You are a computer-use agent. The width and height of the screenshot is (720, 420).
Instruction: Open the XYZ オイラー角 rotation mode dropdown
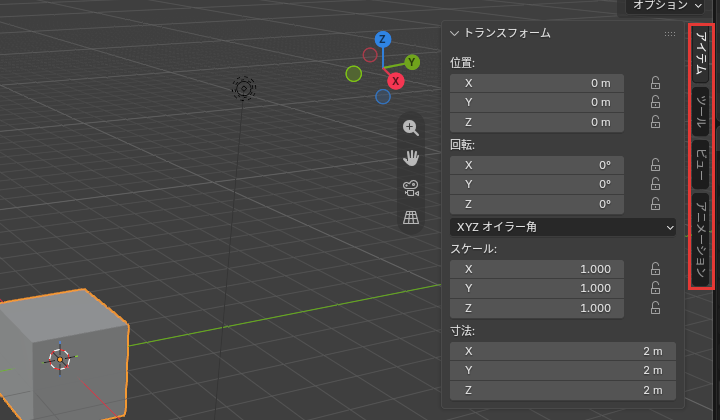click(x=562, y=227)
